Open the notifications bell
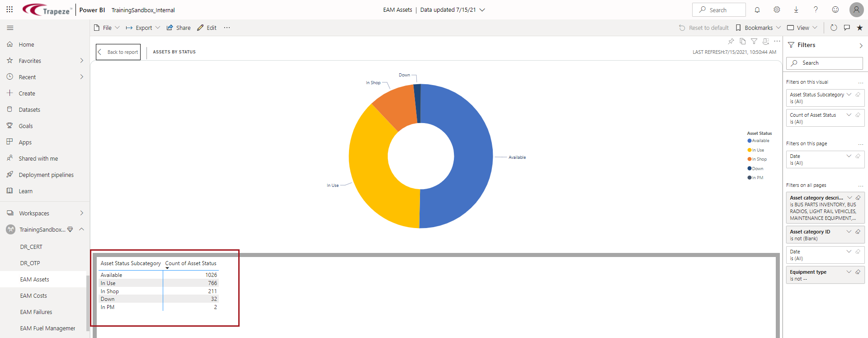The image size is (868, 338). tap(757, 10)
